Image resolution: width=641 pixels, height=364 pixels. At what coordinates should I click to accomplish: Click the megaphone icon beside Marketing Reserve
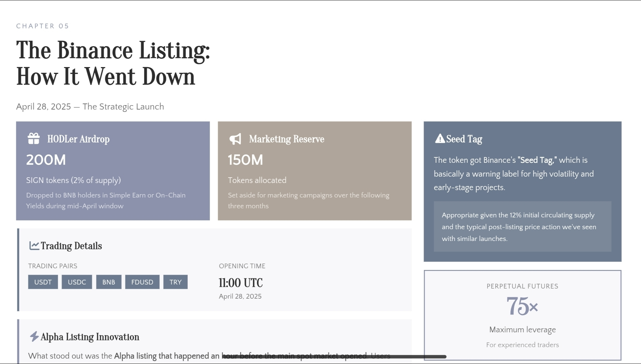tap(235, 139)
